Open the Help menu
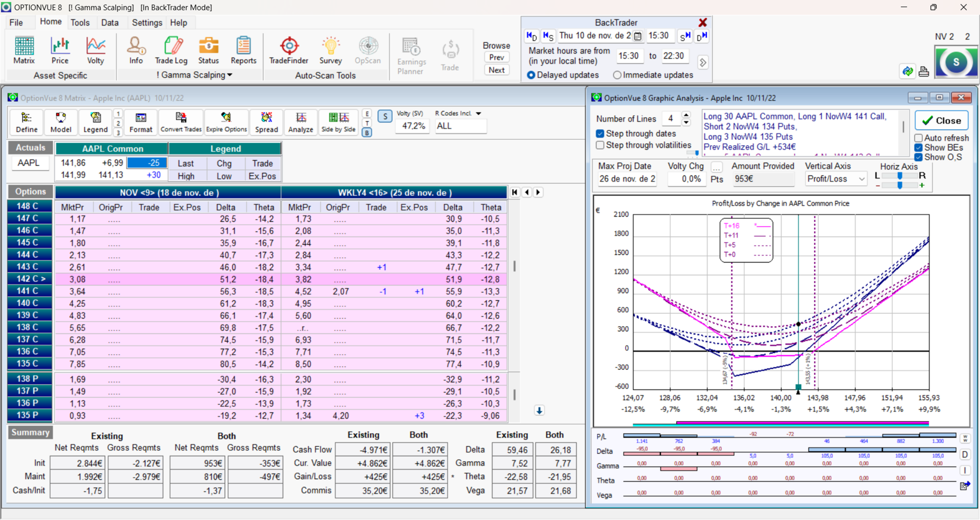 (178, 23)
